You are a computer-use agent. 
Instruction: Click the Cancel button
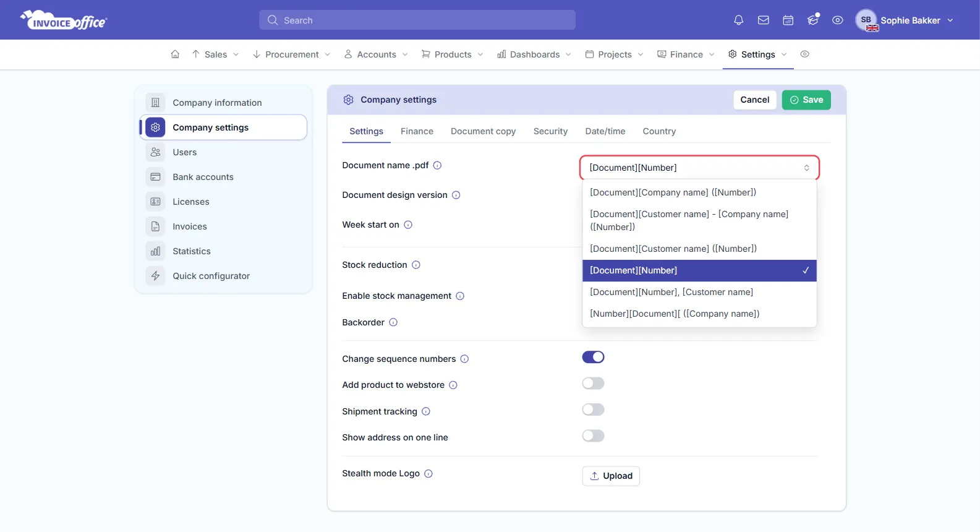click(755, 100)
